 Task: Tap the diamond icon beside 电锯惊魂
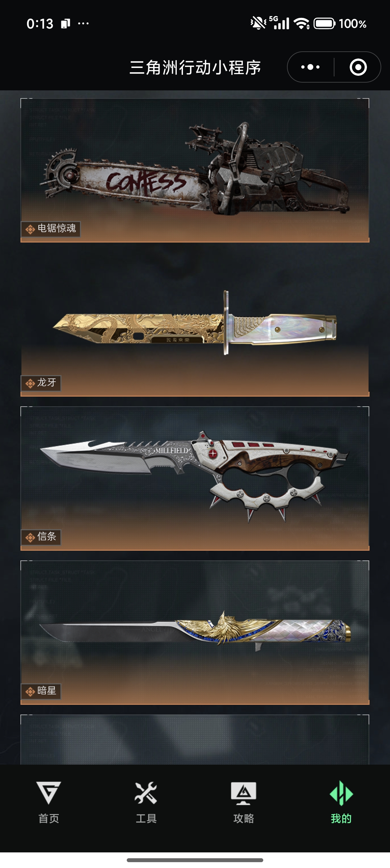(x=30, y=230)
